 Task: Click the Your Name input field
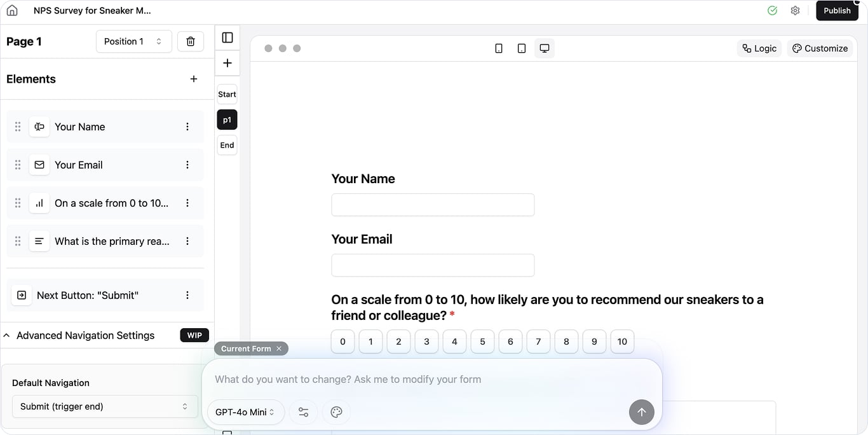[433, 205]
